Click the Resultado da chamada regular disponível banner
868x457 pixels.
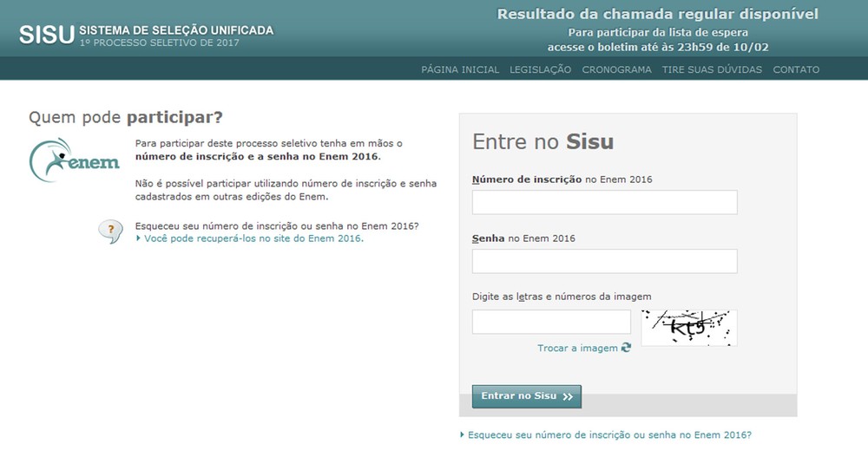tap(657, 15)
